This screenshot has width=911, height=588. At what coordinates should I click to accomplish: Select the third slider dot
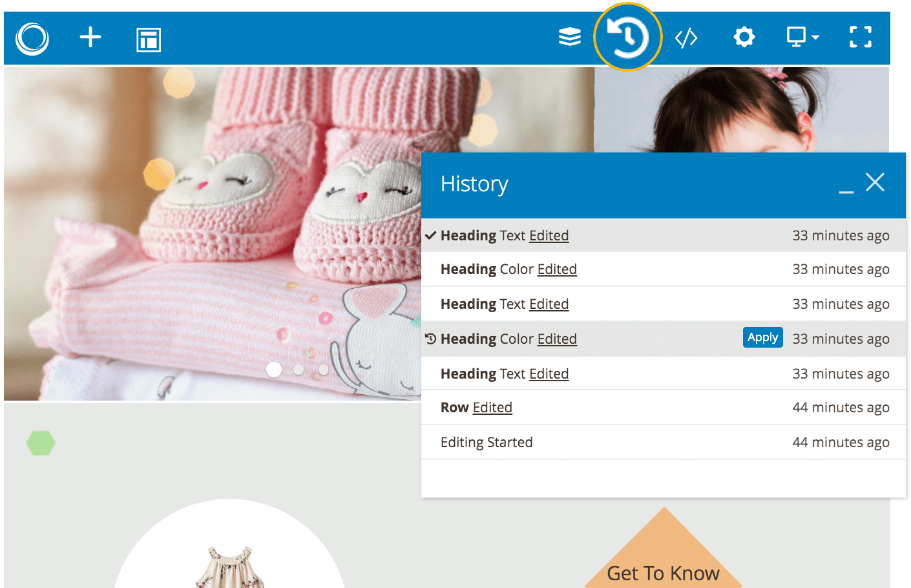tap(324, 370)
